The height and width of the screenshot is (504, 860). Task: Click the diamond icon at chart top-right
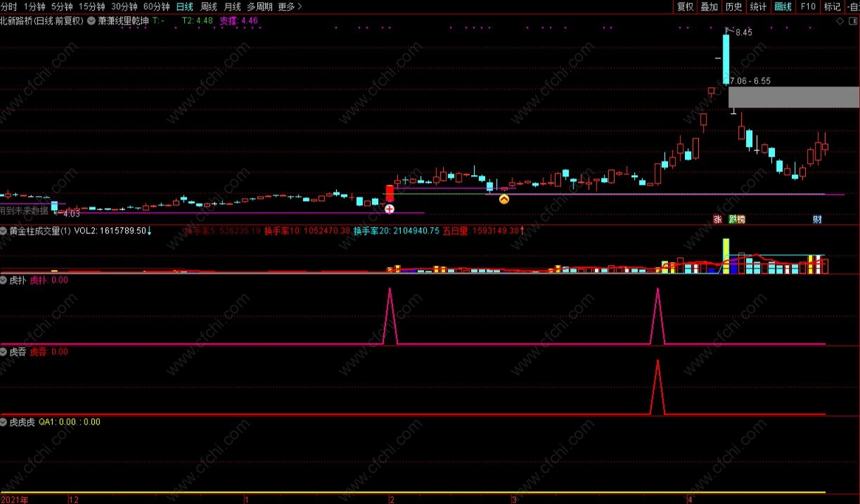(840, 21)
